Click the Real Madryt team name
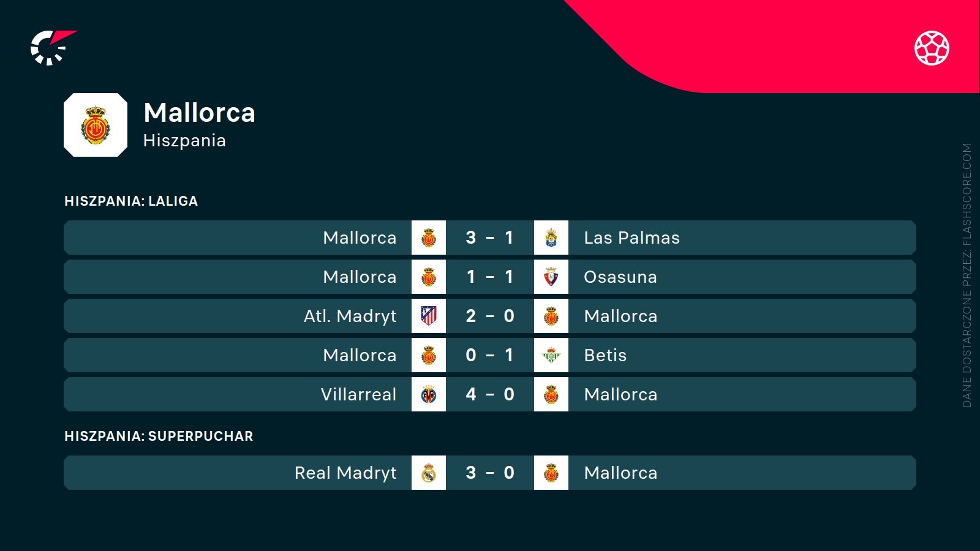This screenshot has width=980, height=551. coord(345,473)
